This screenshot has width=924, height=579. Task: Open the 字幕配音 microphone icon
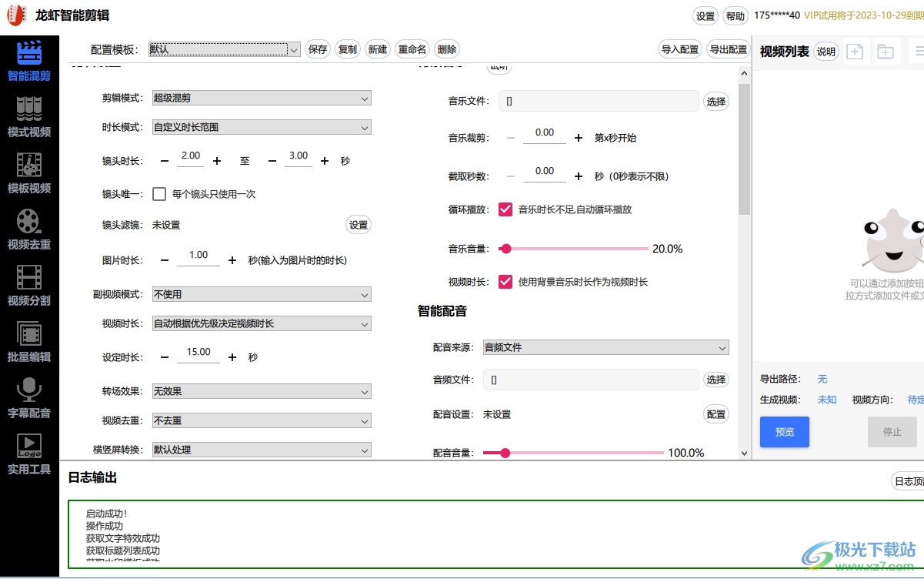(29, 390)
